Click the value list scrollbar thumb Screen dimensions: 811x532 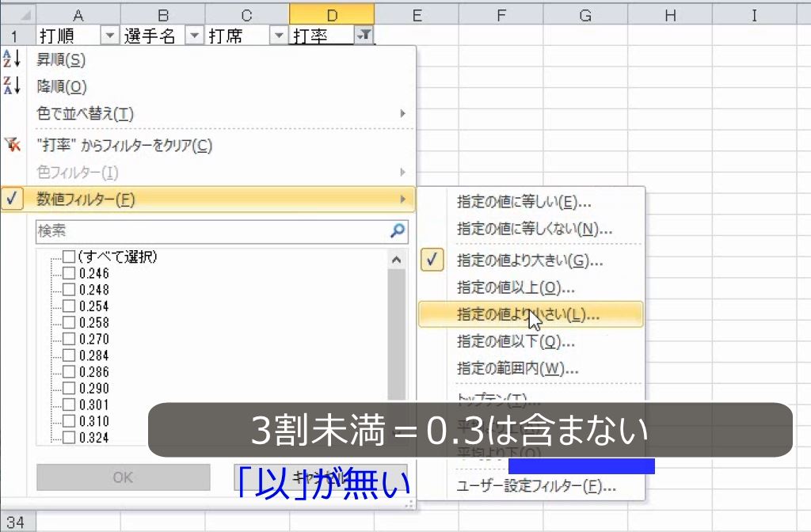pyautogui.click(x=397, y=334)
